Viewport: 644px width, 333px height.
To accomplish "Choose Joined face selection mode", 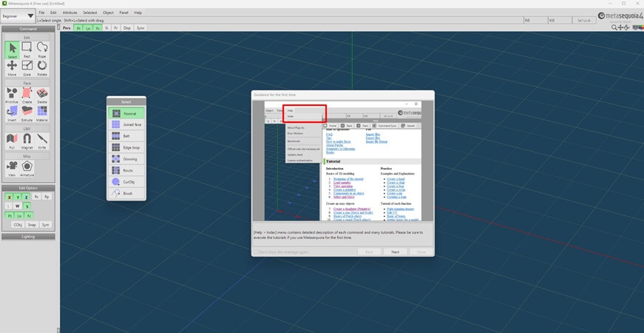I will 126,124.
